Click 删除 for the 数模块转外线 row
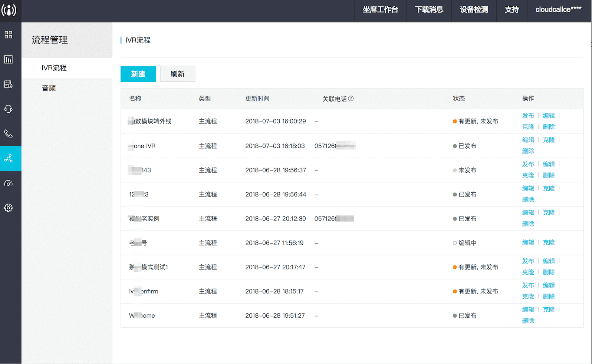 (549, 127)
